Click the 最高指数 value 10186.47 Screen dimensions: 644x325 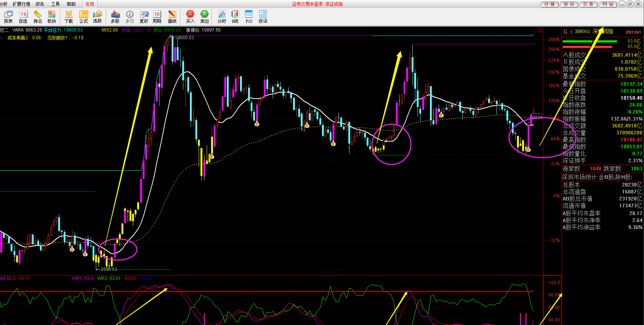point(631,140)
